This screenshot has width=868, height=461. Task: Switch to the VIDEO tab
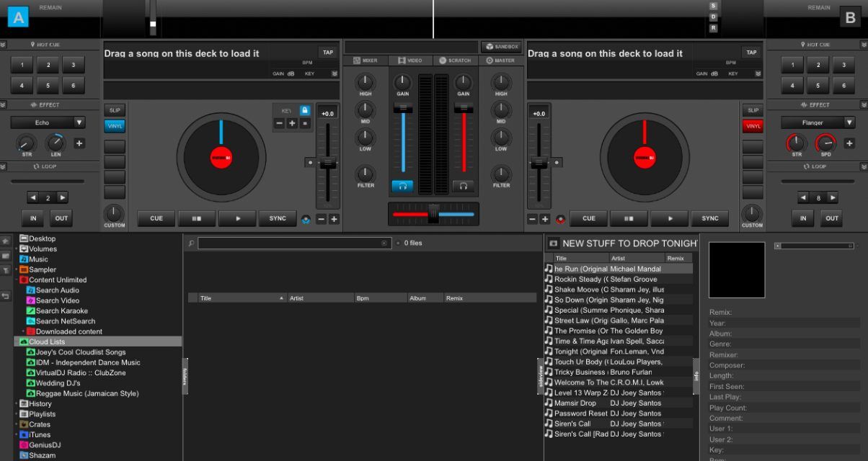410,61
